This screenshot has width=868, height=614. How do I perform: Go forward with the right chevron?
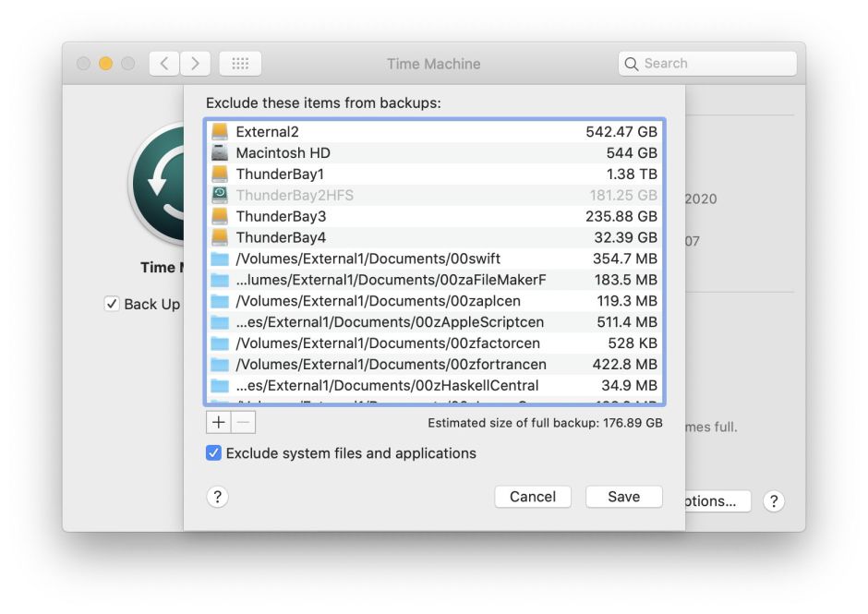(195, 64)
